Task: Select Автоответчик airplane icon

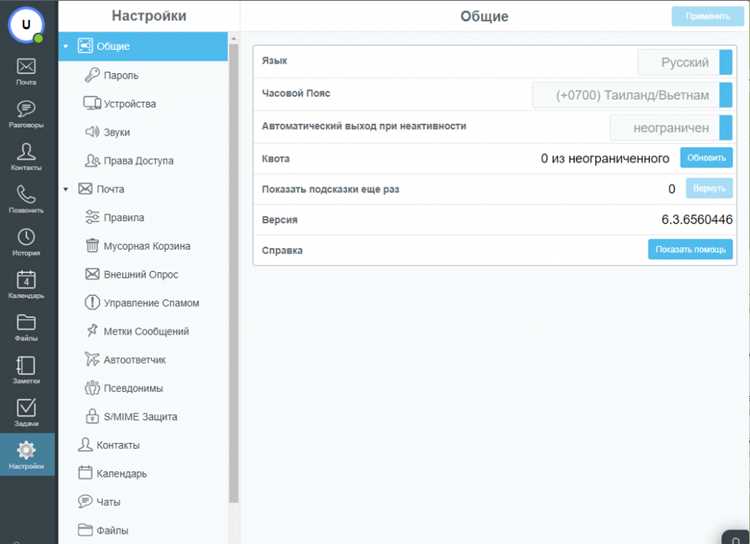Action: pos(92,359)
